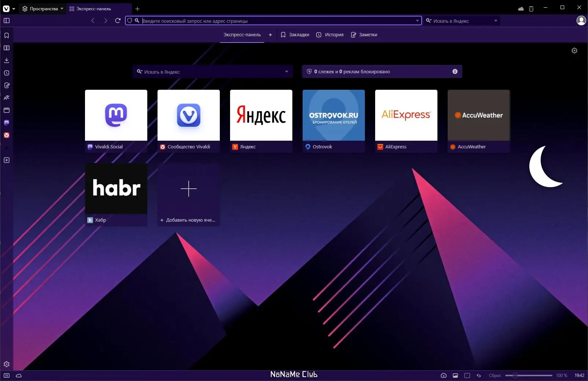
Task: Open the closed tabs trash icon
Action: 531,9
